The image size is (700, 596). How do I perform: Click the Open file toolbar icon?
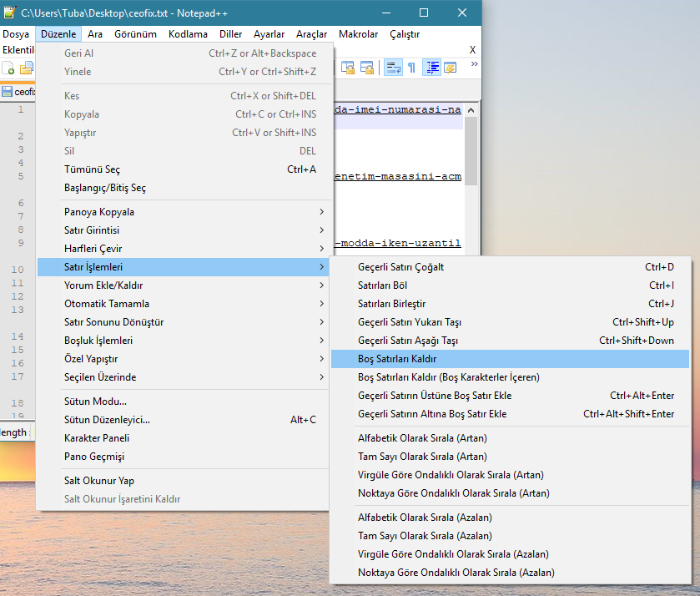27,68
